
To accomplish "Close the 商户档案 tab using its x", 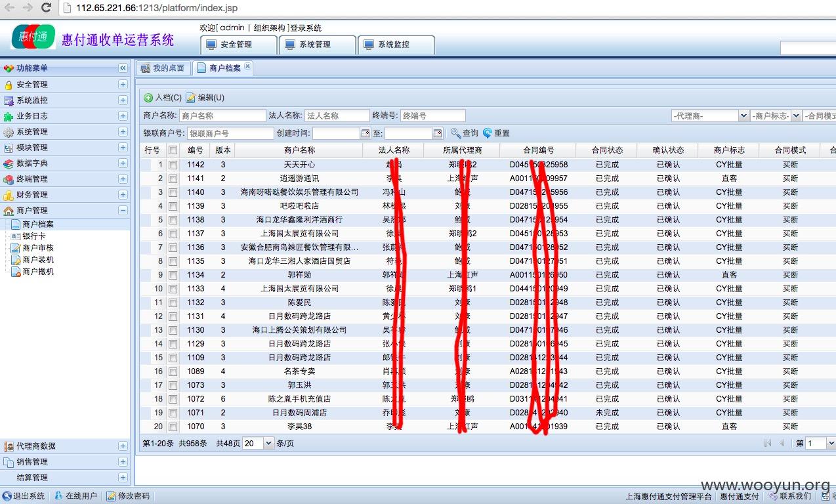I will tap(247, 66).
